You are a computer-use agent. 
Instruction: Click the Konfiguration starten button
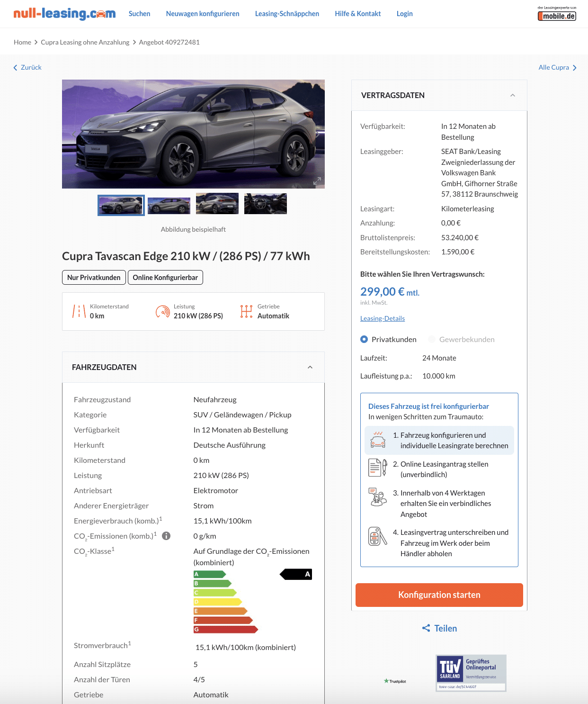coord(439,595)
